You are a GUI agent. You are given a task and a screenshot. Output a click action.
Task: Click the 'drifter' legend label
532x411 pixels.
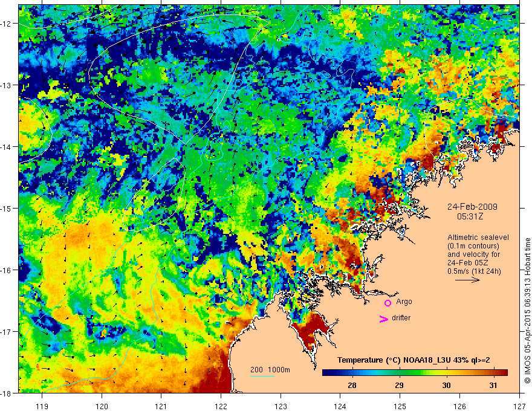401,318
